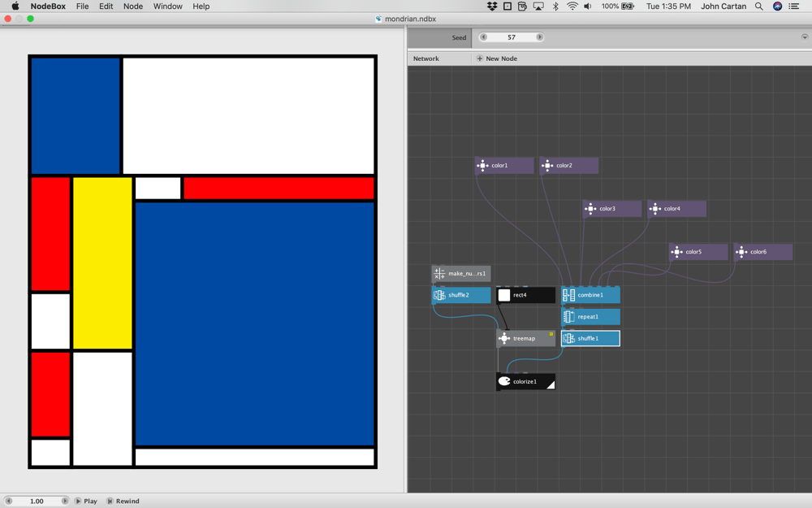Click Rewind to reset animation
Viewport: 812px width, 508px height.
123,501
